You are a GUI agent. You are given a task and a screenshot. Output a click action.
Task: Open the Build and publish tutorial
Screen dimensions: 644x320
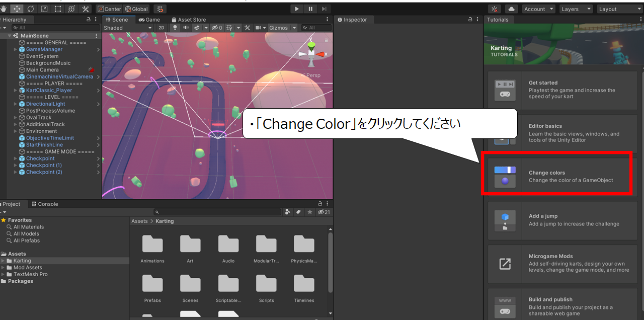(562, 304)
